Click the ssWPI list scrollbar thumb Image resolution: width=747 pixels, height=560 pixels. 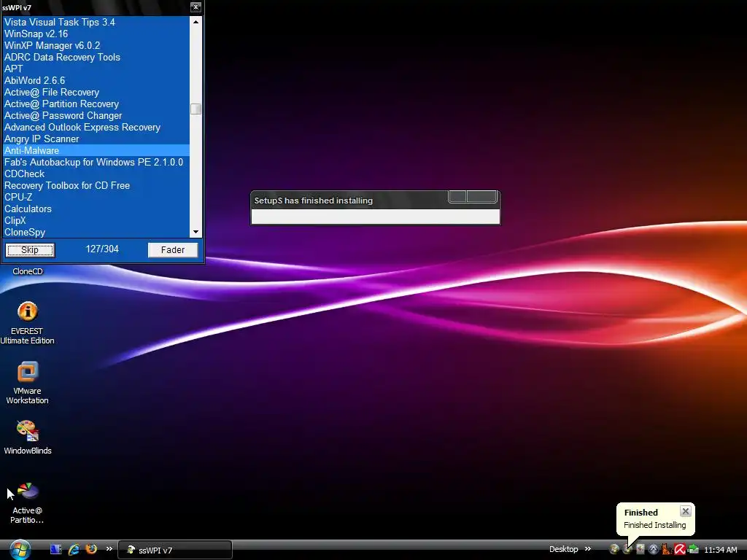(x=196, y=109)
